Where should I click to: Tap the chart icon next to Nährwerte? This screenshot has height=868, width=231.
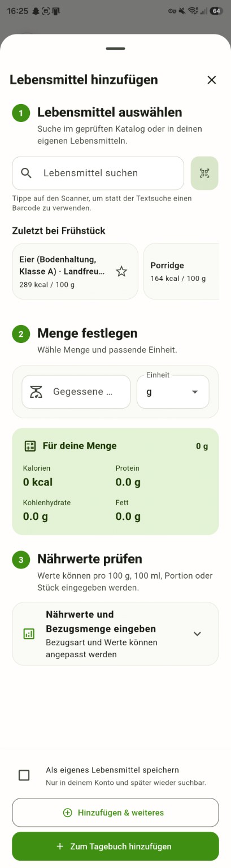point(29,633)
